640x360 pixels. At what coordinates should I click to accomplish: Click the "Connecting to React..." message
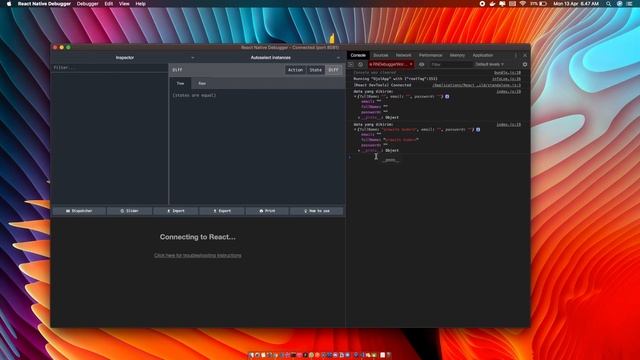tap(198, 237)
